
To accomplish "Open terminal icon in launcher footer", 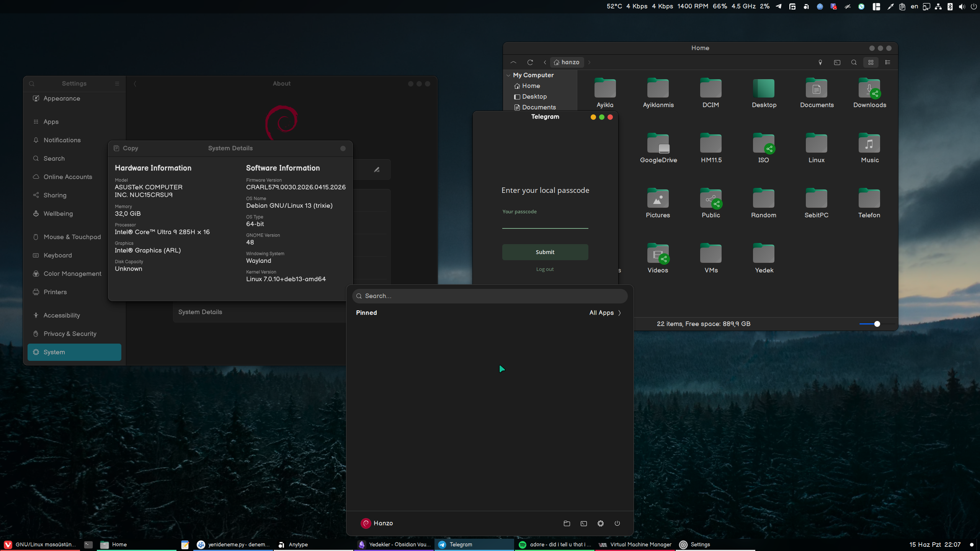I will (x=583, y=524).
